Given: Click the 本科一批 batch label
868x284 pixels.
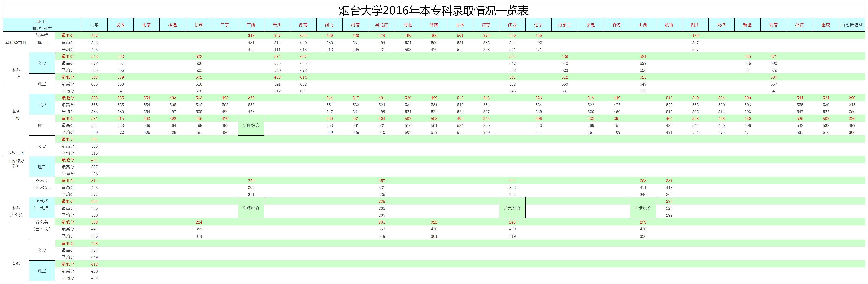Looking at the screenshot, I should coord(16,74).
